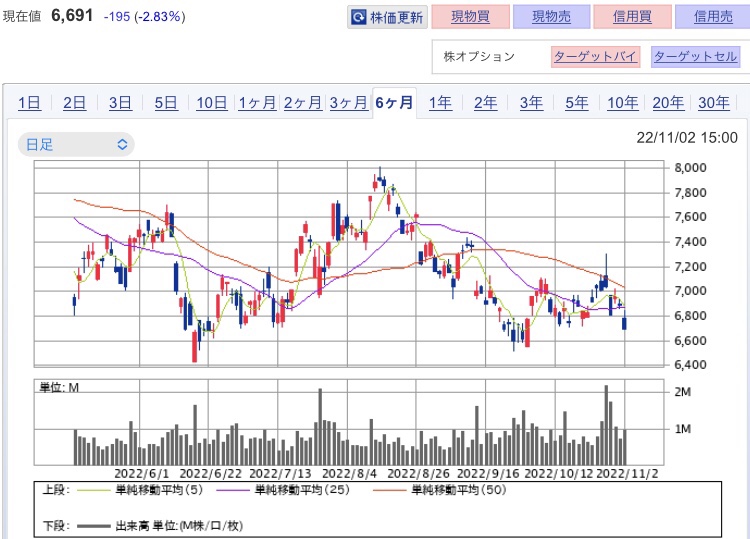Click the current price value 6,691
The image size is (750, 539).
[72, 16]
